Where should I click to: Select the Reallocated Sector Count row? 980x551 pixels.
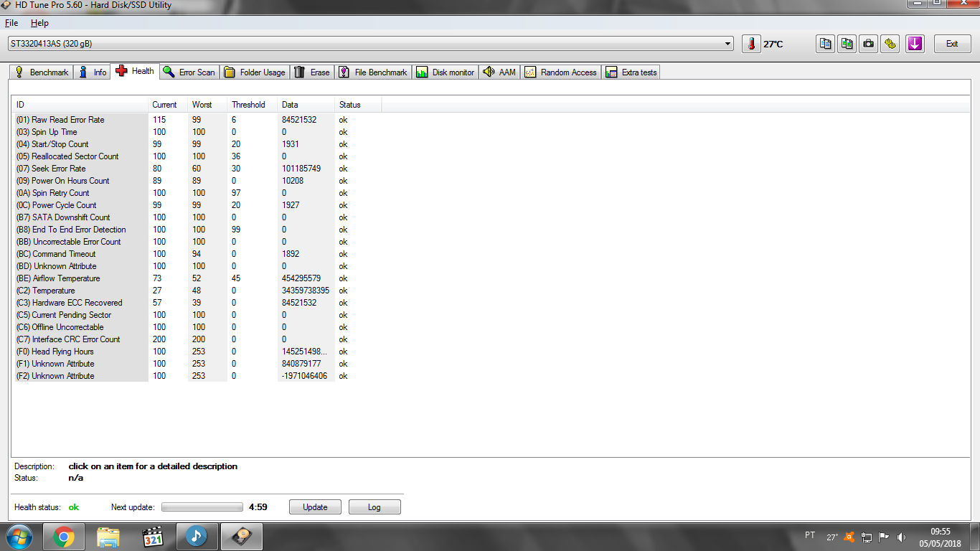(197, 156)
